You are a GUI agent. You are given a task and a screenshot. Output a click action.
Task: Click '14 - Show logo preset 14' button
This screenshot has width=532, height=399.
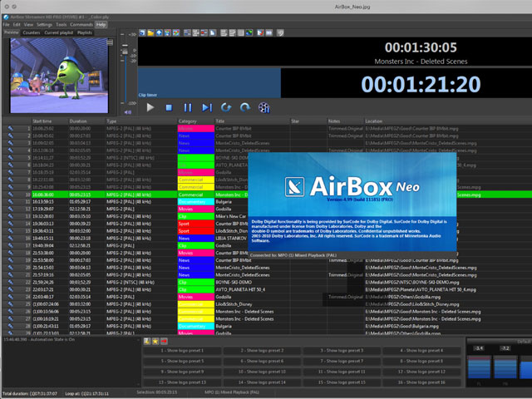(x=262, y=382)
